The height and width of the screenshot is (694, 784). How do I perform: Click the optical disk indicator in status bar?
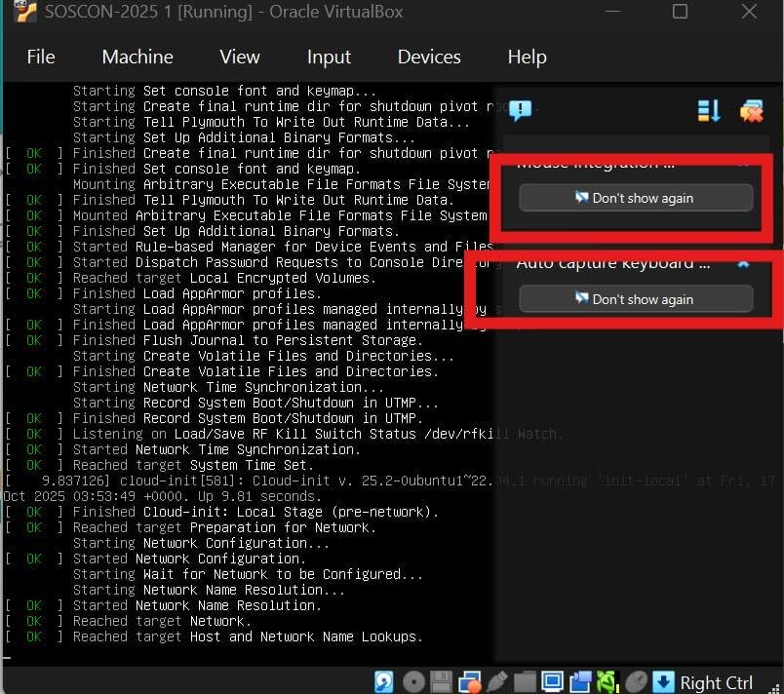point(413,681)
